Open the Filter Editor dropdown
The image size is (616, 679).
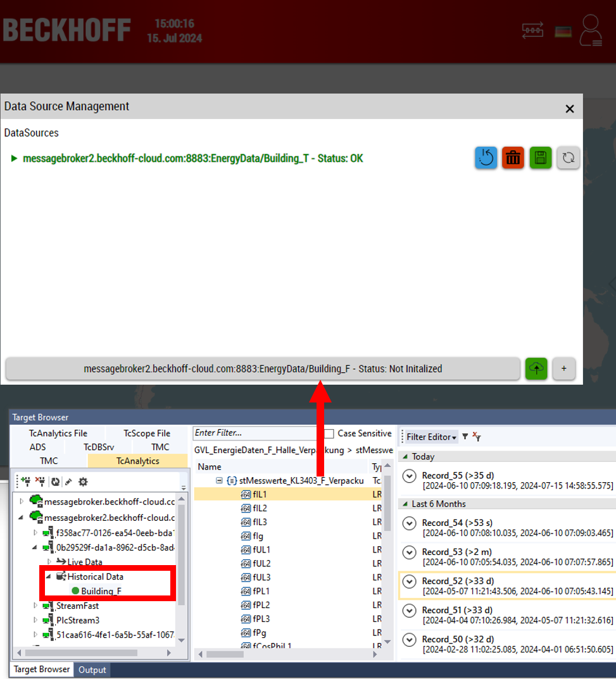[x=432, y=437]
